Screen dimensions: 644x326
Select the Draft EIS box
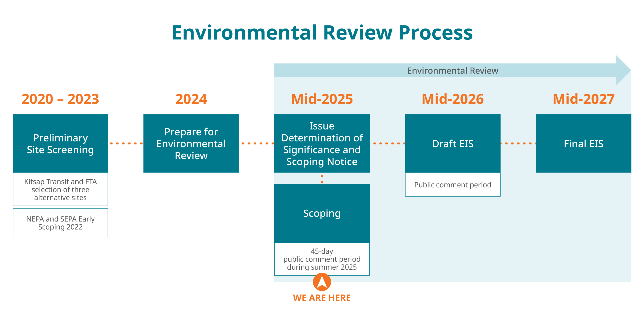pyautogui.click(x=453, y=144)
